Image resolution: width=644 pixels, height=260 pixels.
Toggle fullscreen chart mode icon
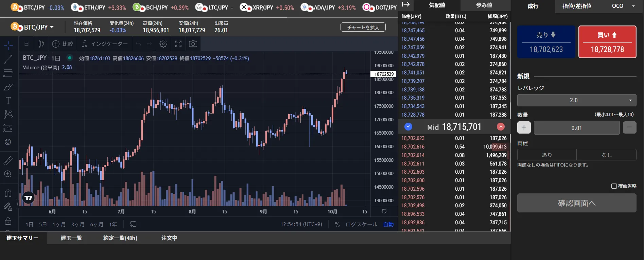[x=178, y=44]
